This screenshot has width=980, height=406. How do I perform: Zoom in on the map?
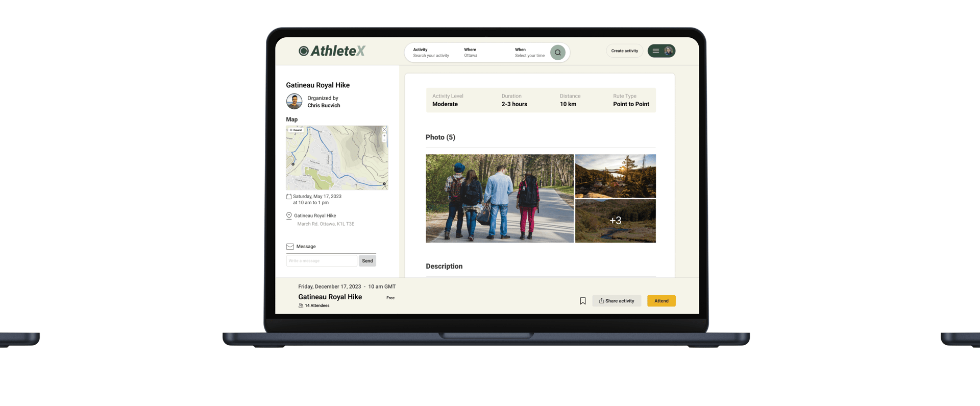pyautogui.click(x=384, y=135)
